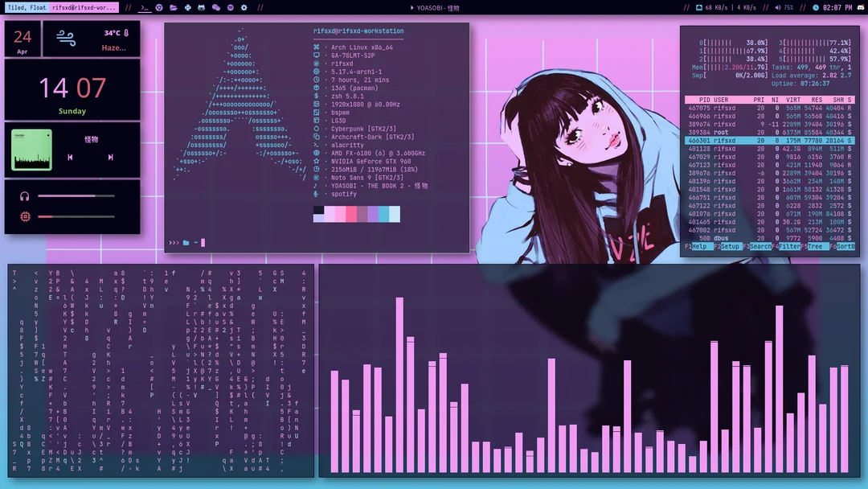Skip to next track in the music widget

pyautogui.click(x=111, y=158)
